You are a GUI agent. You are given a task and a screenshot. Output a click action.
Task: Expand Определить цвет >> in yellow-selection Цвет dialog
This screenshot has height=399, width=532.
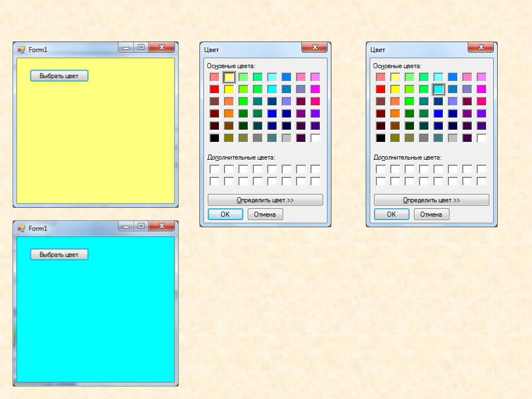pyautogui.click(x=265, y=200)
